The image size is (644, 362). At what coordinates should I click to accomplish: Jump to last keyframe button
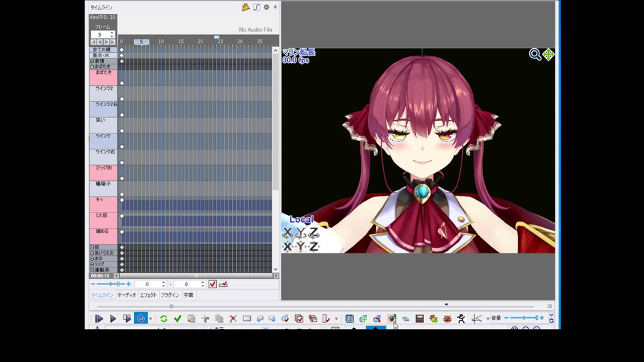(113, 42)
